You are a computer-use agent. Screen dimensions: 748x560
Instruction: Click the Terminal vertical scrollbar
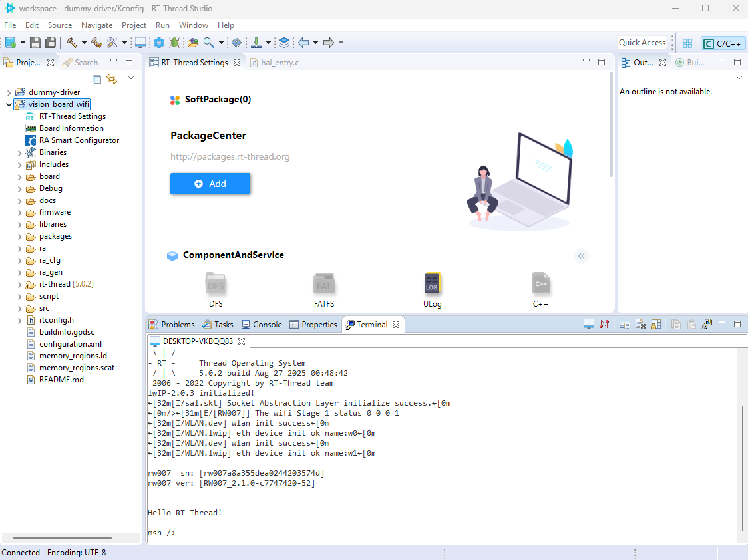pyautogui.click(x=742, y=466)
